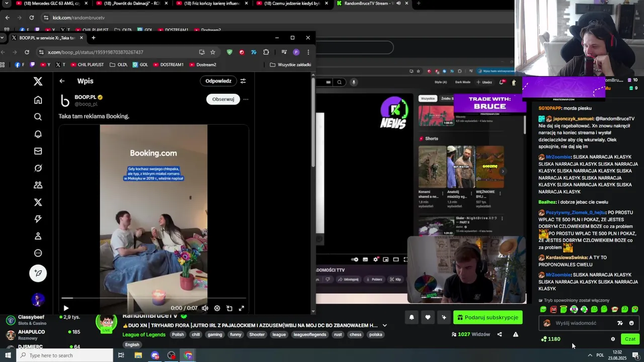Open X Home from sidebar

point(38,100)
